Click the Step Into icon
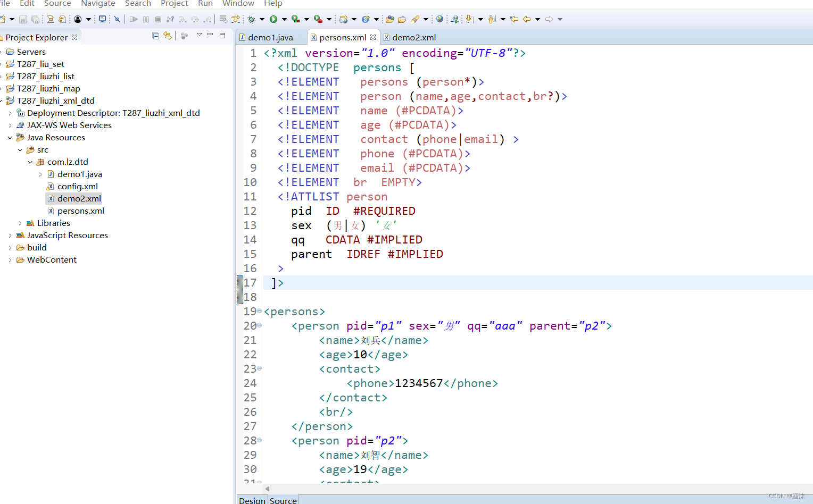Viewport: 813px width, 504px height. [182, 19]
